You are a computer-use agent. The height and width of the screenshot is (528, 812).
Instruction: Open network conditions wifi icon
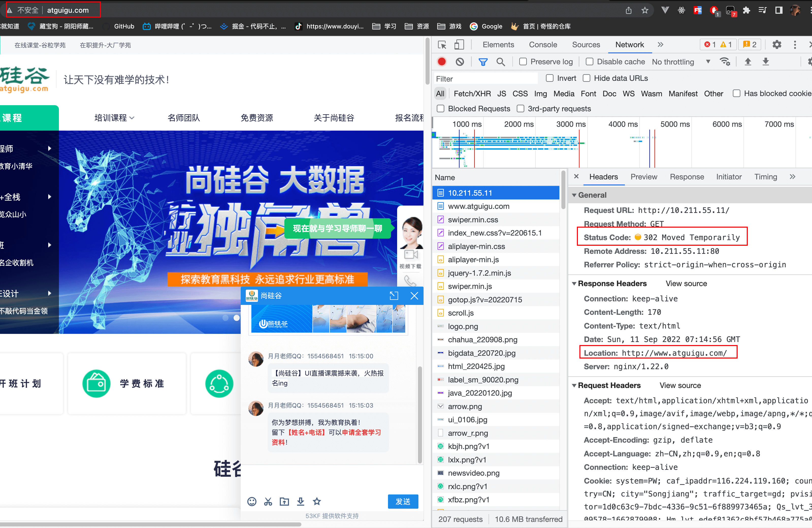pos(725,61)
